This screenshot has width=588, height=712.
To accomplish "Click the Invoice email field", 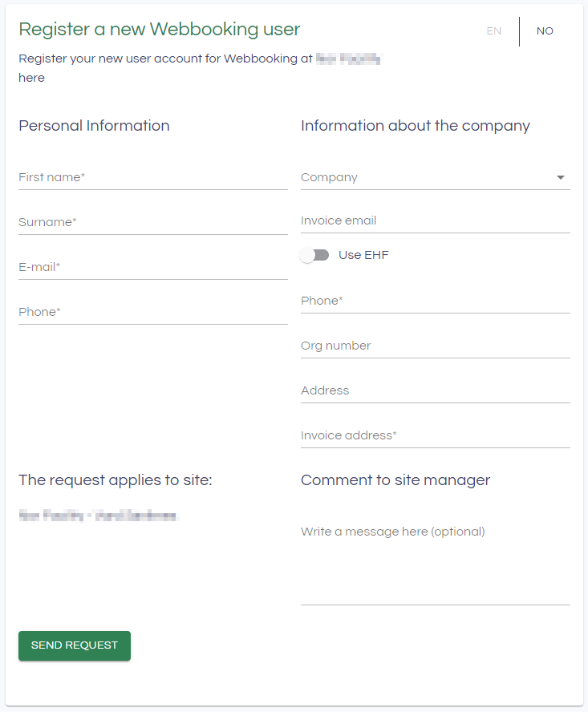I will (x=435, y=220).
